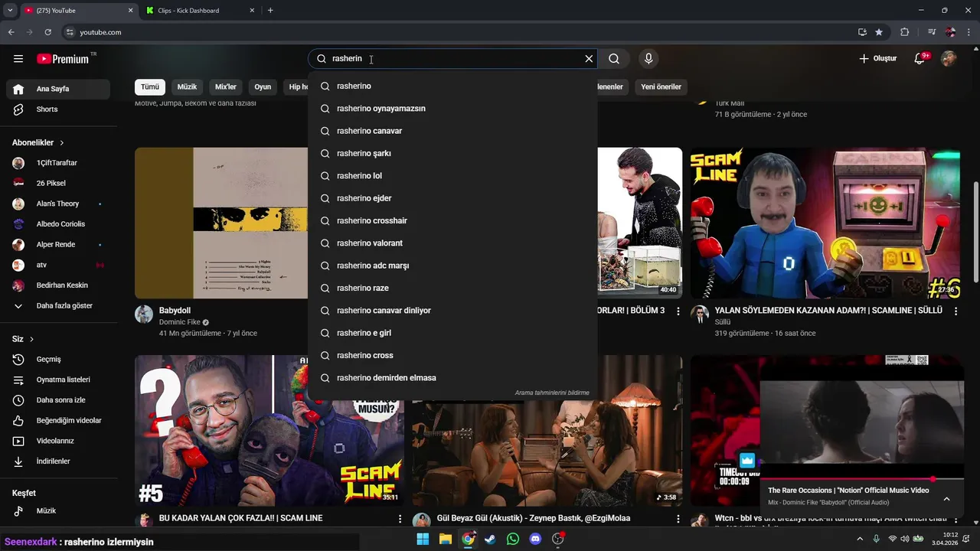
Task: Click the Oluştur create button
Action: pyautogui.click(x=877, y=59)
